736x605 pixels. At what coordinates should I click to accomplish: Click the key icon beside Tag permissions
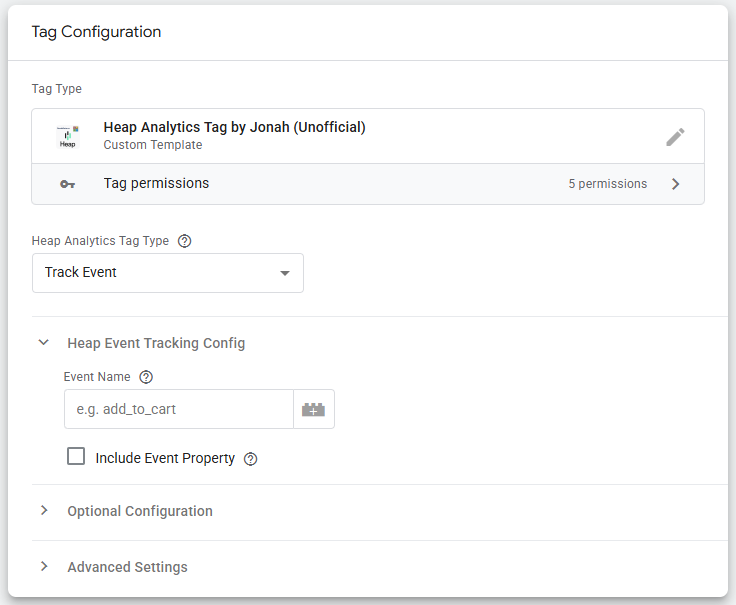68,184
